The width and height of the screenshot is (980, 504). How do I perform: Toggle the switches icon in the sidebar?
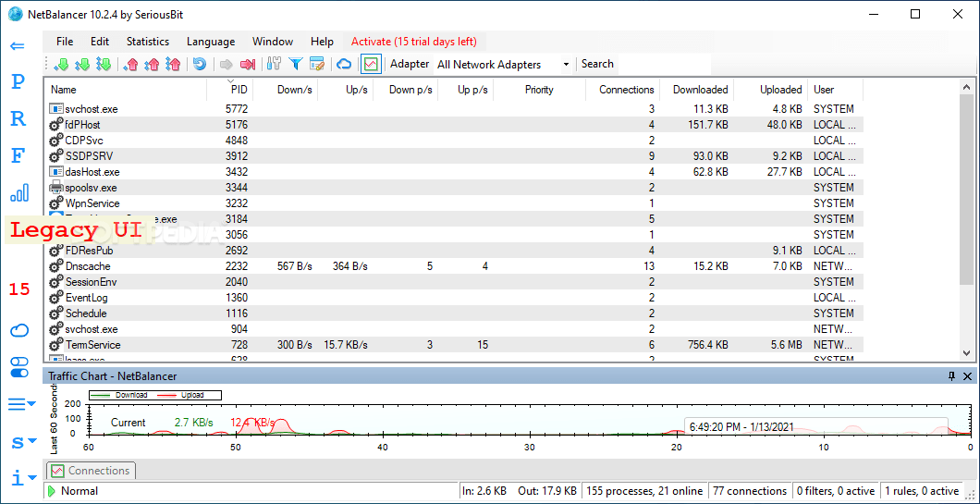point(19,367)
